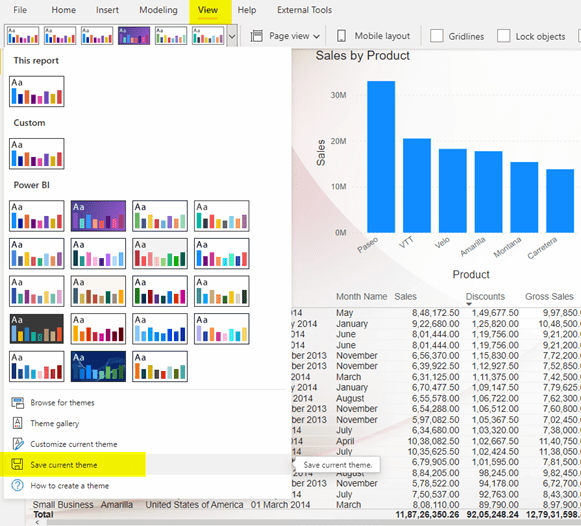Choose the third theme in Power BI first row
This screenshot has height=526, width=581.
click(160, 216)
